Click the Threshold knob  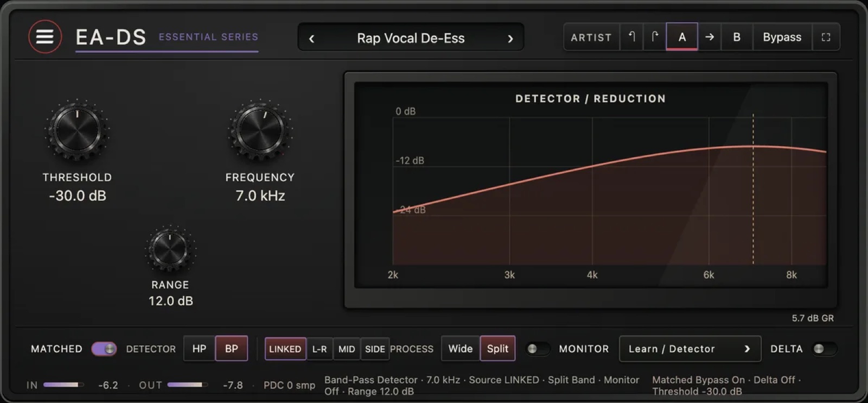77,130
